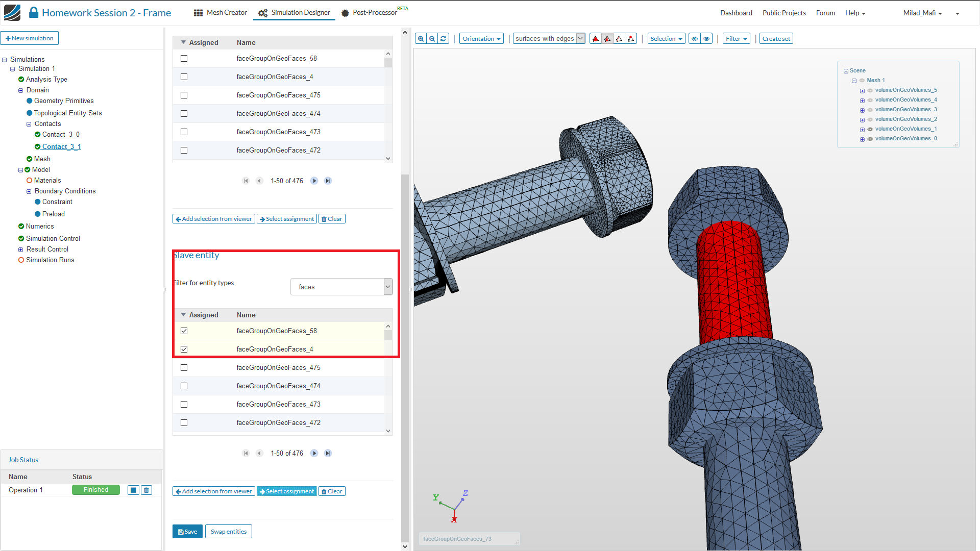This screenshot has width=980, height=551.
Task: Delete Operation 1 job with trash icon
Action: tap(146, 490)
